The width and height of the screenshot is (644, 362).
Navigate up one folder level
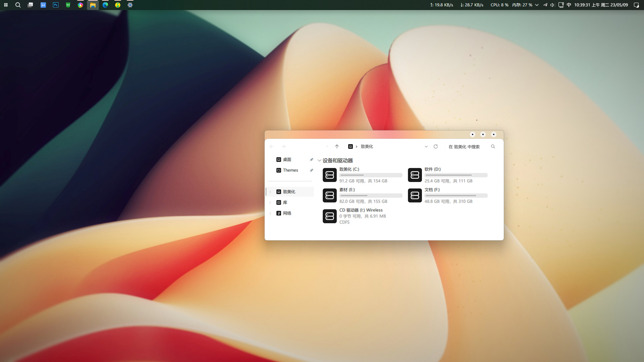[337, 146]
